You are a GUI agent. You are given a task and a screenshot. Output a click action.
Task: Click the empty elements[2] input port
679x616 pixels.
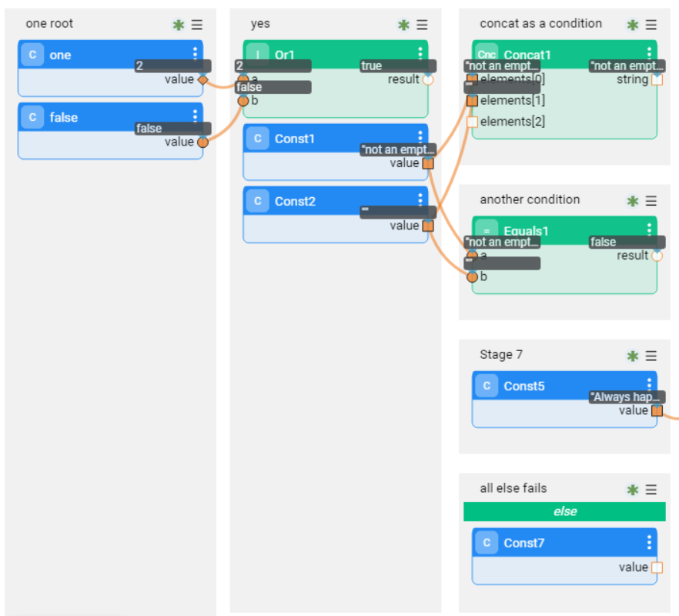coord(473,122)
